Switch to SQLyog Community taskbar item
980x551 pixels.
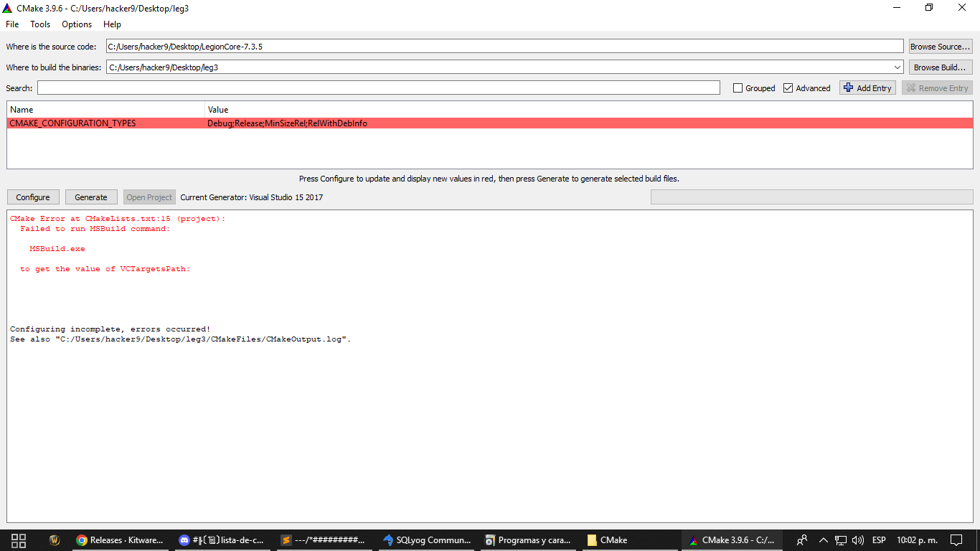coord(426,540)
